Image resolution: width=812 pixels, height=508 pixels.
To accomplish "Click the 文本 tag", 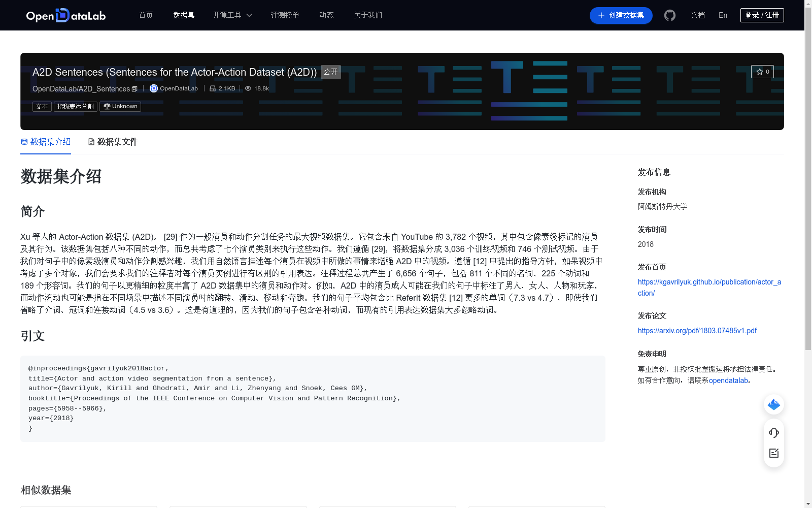I will point(42,107).
